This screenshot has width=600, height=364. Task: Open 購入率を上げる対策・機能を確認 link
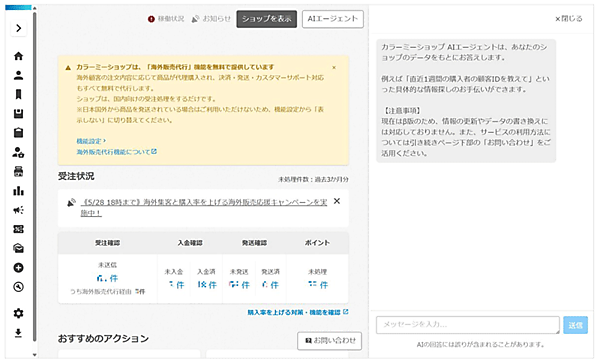[x=298, y=312]
